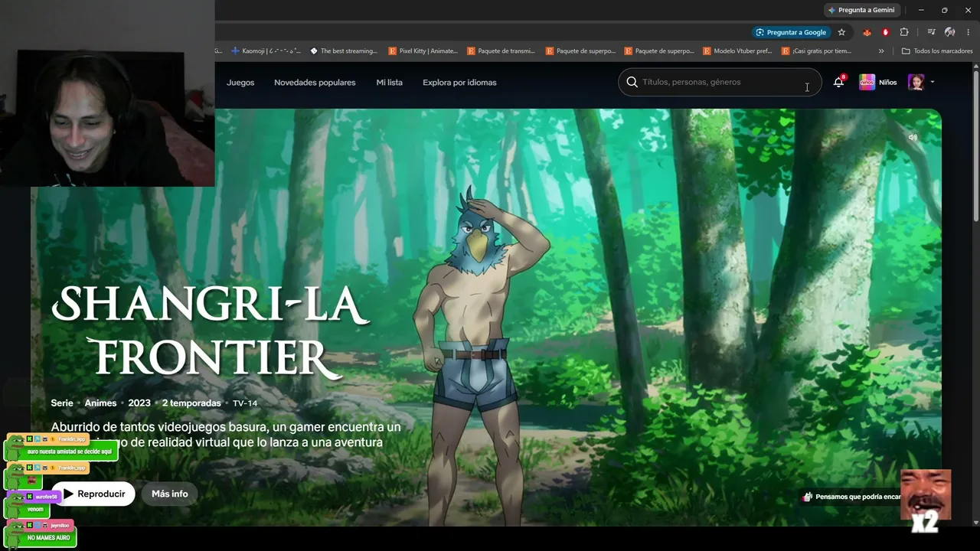The image size is (980, 551).
Task: Click the 'Serie' label text
Action: [x=62, y=403]
